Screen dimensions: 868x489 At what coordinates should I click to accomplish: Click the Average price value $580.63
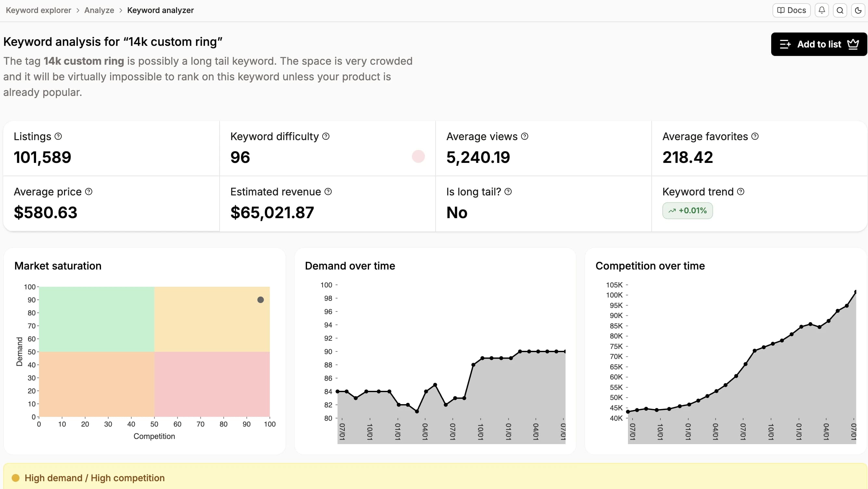point(45,212)
